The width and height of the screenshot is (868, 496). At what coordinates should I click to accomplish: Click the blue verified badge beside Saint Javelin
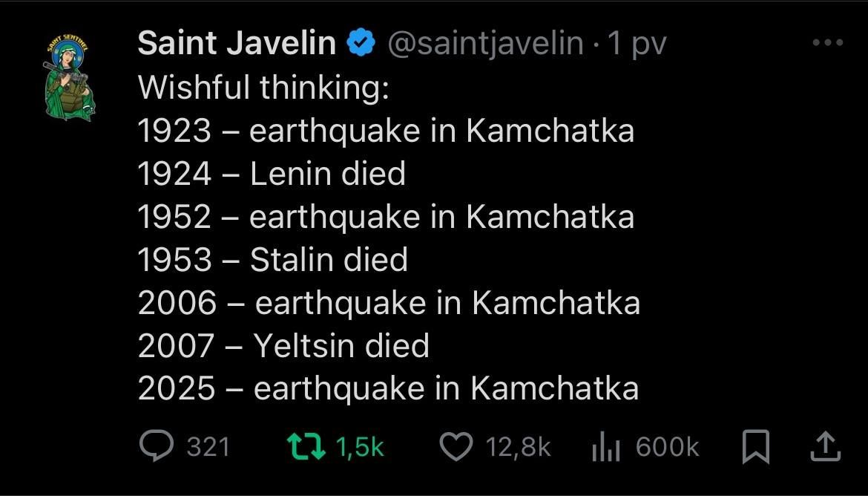(360, 42)
